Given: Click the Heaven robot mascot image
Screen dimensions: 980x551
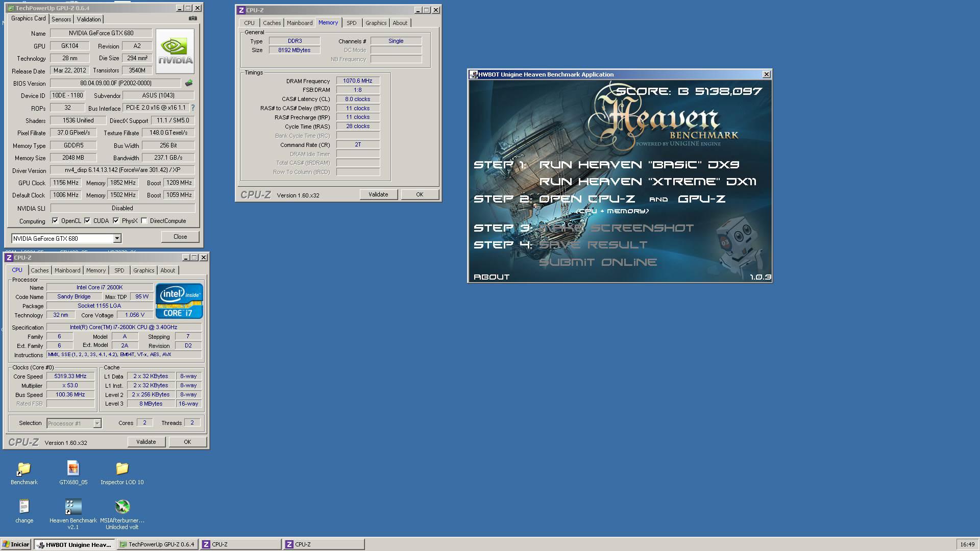Looking at the screenshot, I should (739, 246).
